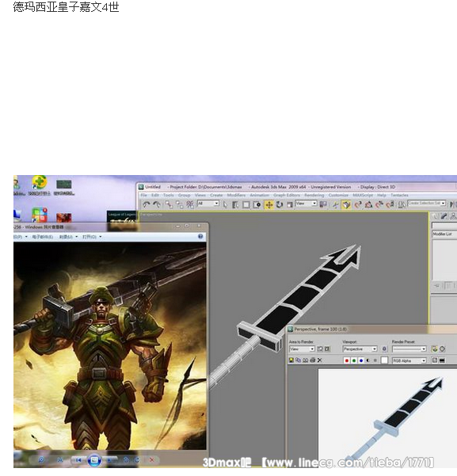Click the Perspective viewport label

151,215
